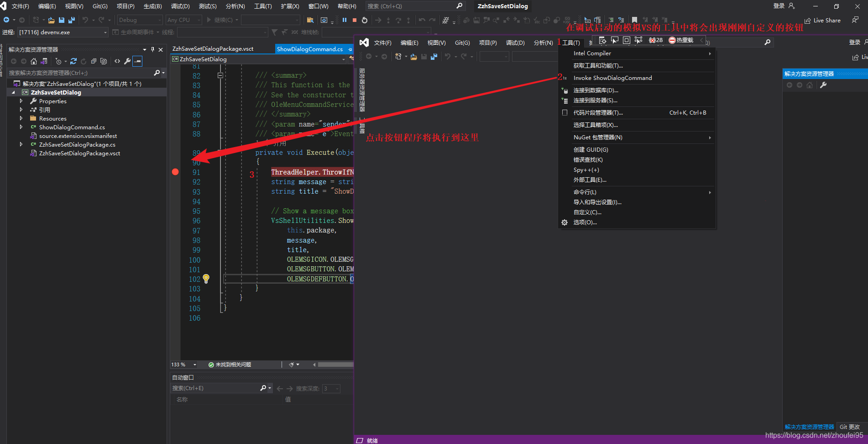This screenshot has width=868, height=444.
Task: Click the Live Visual Tree icon in floating toolbar
Action: click(x=602, y=40)
